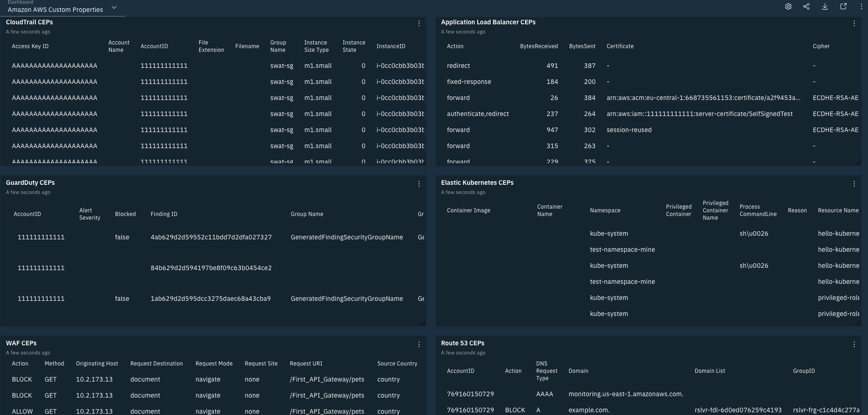Viewport: 868px width, 415px height.
Task: Click the Namespace column header in Kubernetes
Action: pyautogui.click(x=605, y=210)
